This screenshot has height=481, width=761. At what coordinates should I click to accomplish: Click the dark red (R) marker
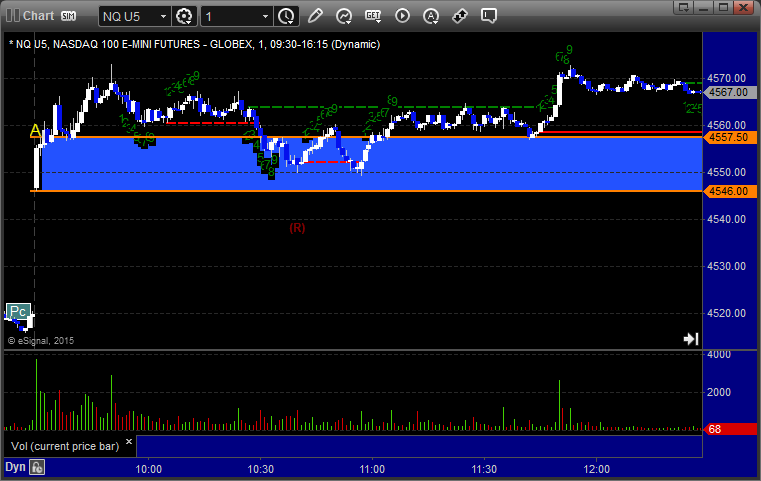(x=298, y=228)
